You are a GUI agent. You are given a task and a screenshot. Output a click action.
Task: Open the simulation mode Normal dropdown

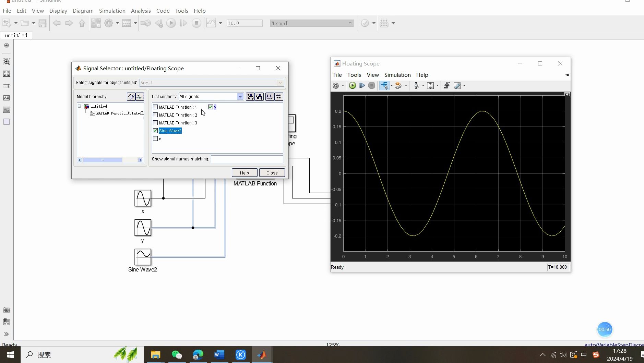click(x=311, y=23)
